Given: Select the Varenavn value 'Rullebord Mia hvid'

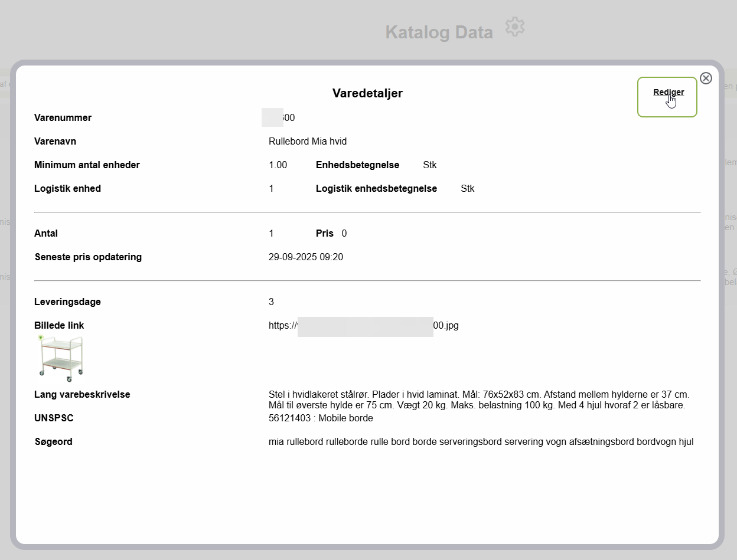Looking at the screenshot, I should click(x=308, y=142).
